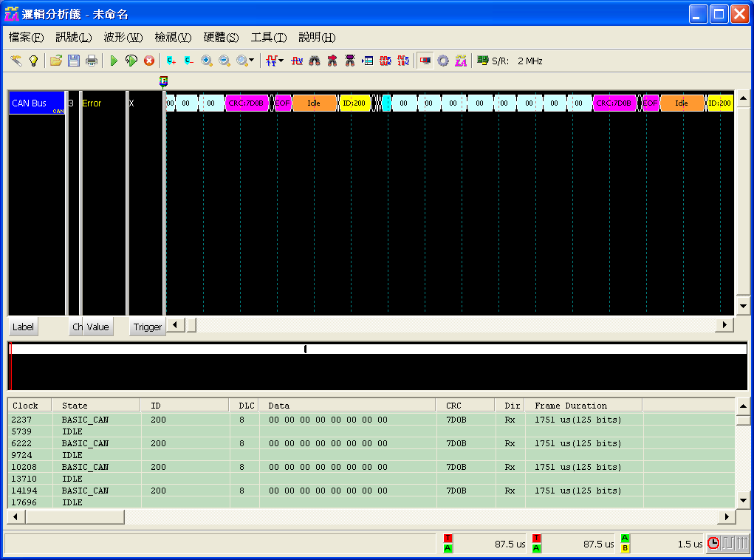754x560 pixels.
Task: Click the Value column header button
Action: pos(97,327)
